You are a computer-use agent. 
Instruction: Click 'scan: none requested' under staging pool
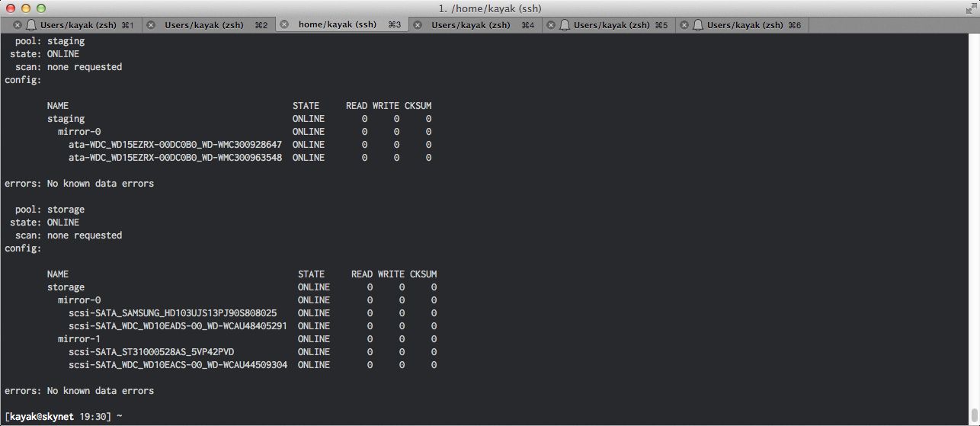[69, 67]
